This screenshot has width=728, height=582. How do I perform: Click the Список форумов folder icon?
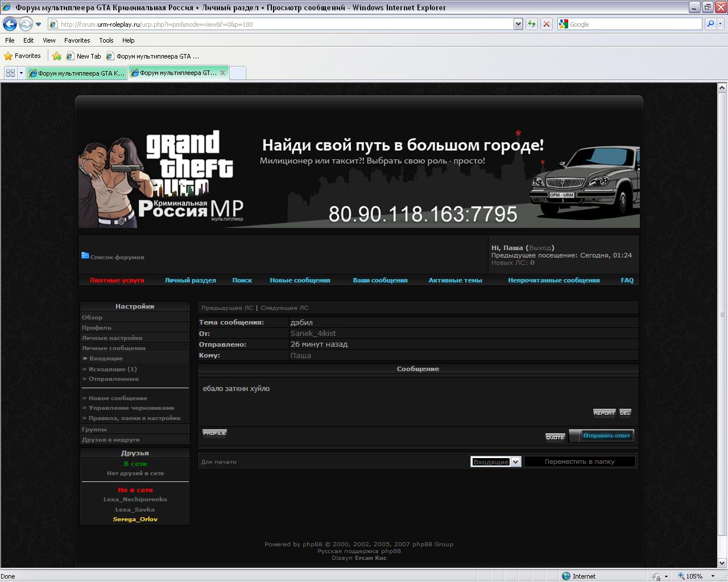(x=85, y=256)
